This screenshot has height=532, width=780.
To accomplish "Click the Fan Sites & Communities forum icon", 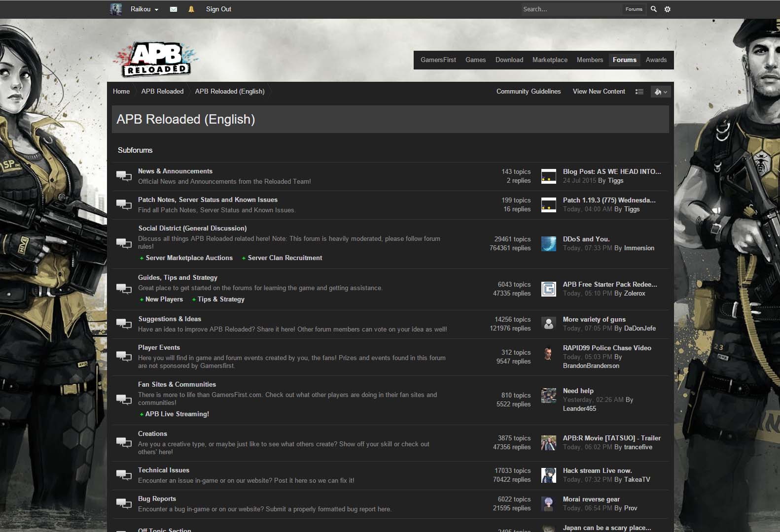I will pyautogui.click(x=124, y=399).
